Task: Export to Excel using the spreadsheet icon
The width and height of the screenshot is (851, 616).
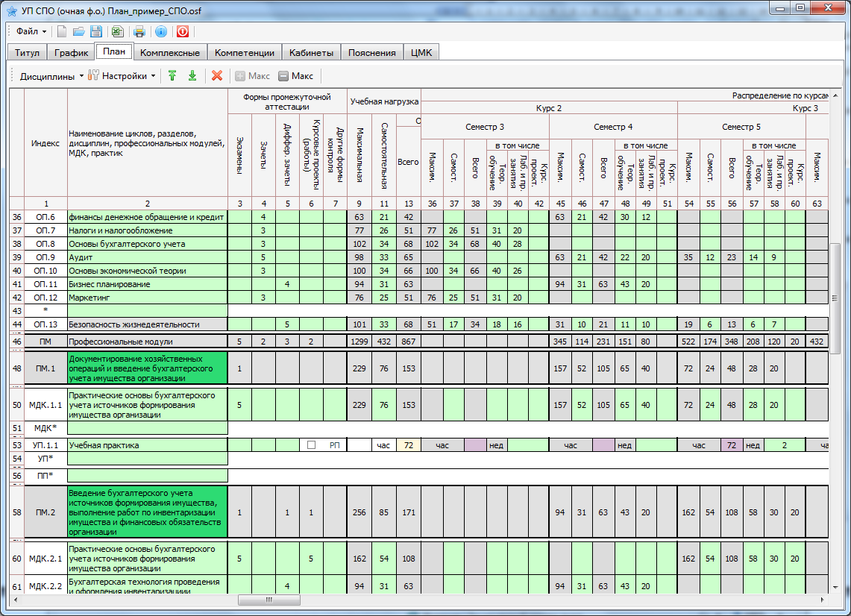Action: pos(117,31)
